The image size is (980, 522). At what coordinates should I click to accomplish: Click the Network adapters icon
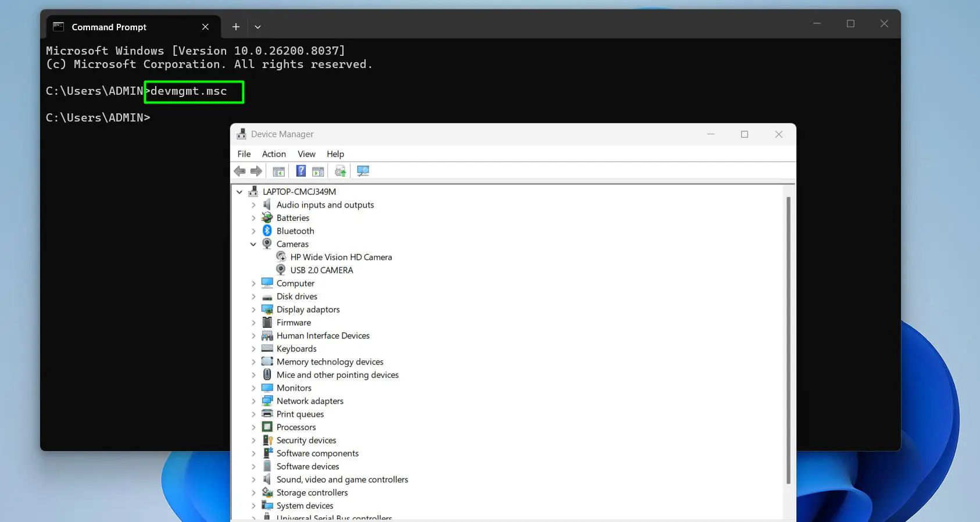[x=267, y=401]
